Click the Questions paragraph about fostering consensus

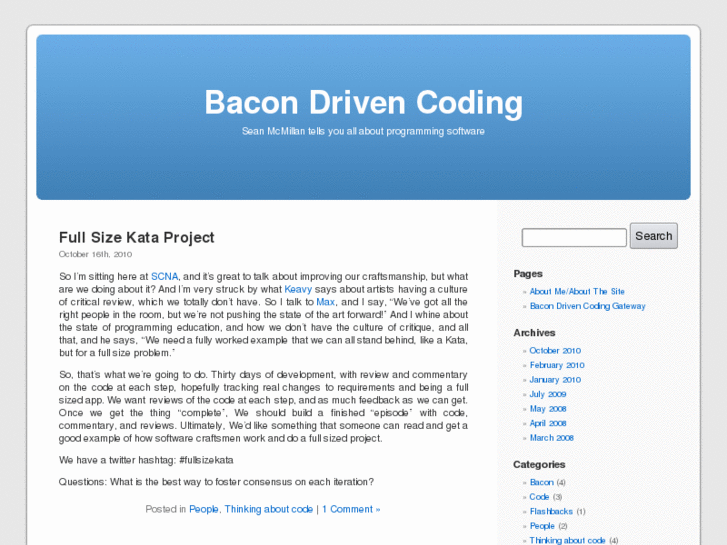click(216, 482)
